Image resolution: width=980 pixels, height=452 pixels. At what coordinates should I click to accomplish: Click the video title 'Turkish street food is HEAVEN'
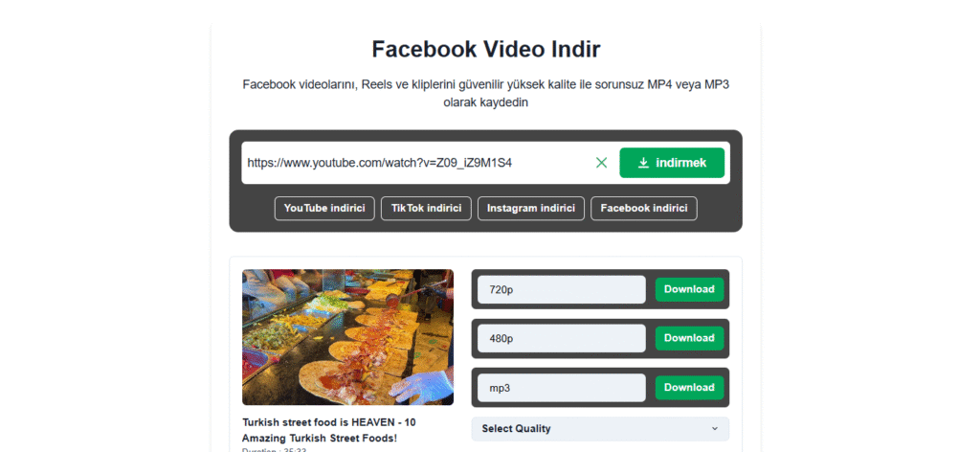tap(329, 430)
